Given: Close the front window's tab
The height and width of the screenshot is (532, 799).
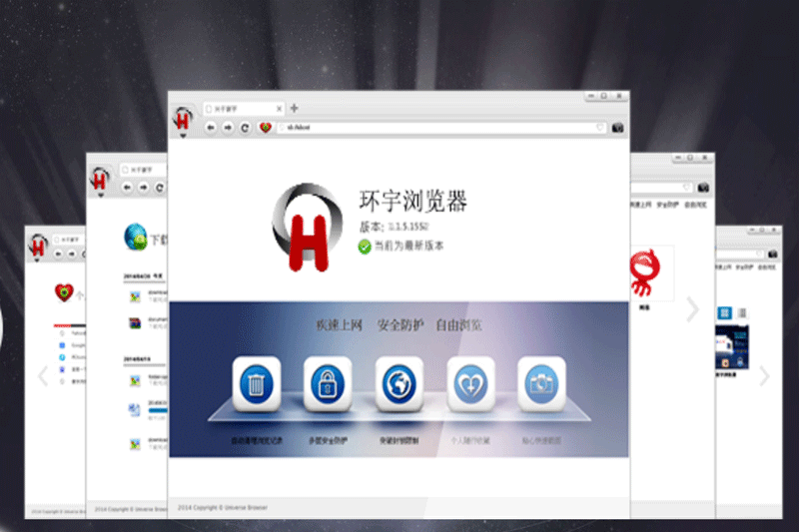Looking at the screenshot, I should 279,109.
